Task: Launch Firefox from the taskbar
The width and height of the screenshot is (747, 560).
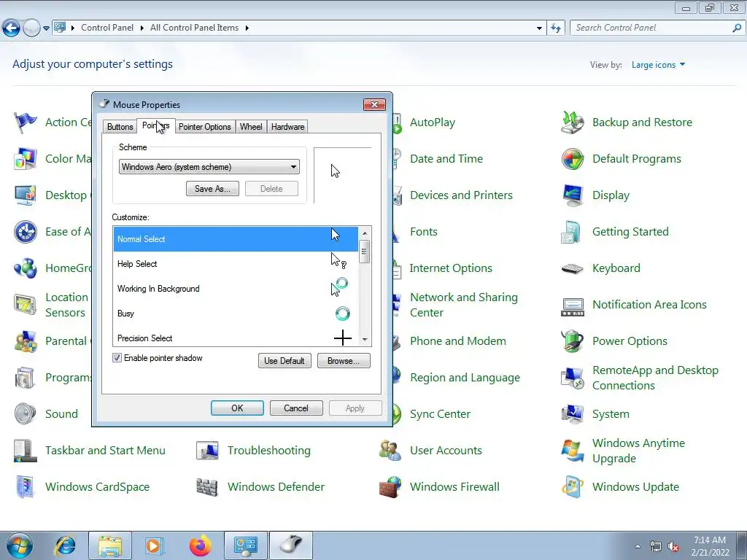Action: pos(200,545)
